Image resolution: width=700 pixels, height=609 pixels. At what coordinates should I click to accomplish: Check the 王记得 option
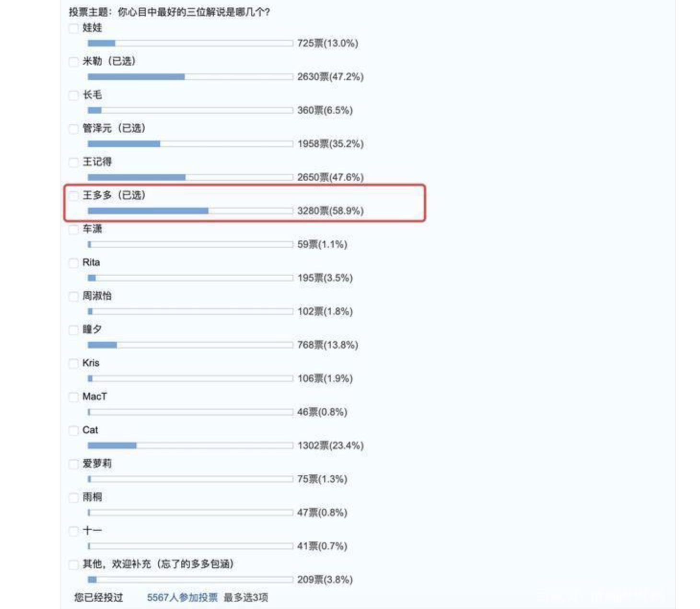(x=73, y=163)
